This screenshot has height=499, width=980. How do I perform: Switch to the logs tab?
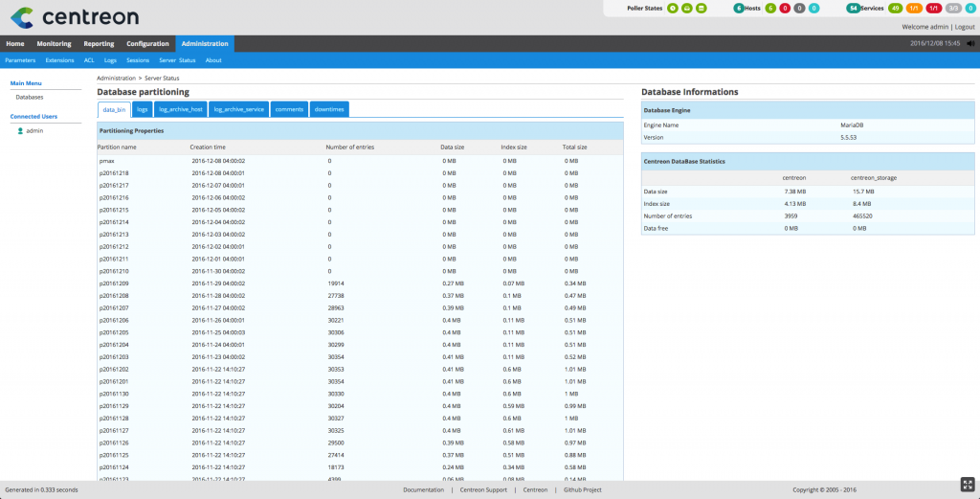pos(143,109)
